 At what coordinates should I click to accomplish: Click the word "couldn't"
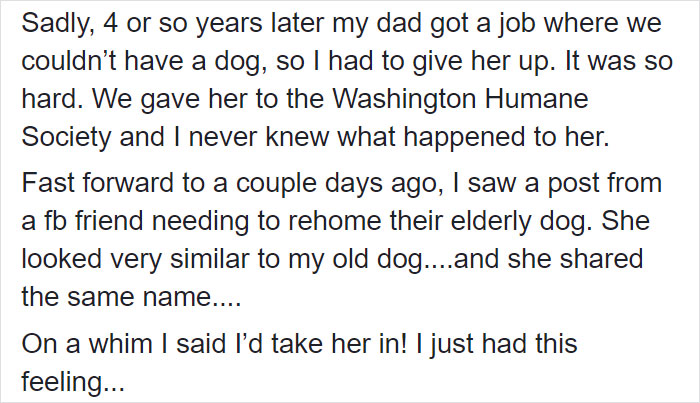(69, 61)
